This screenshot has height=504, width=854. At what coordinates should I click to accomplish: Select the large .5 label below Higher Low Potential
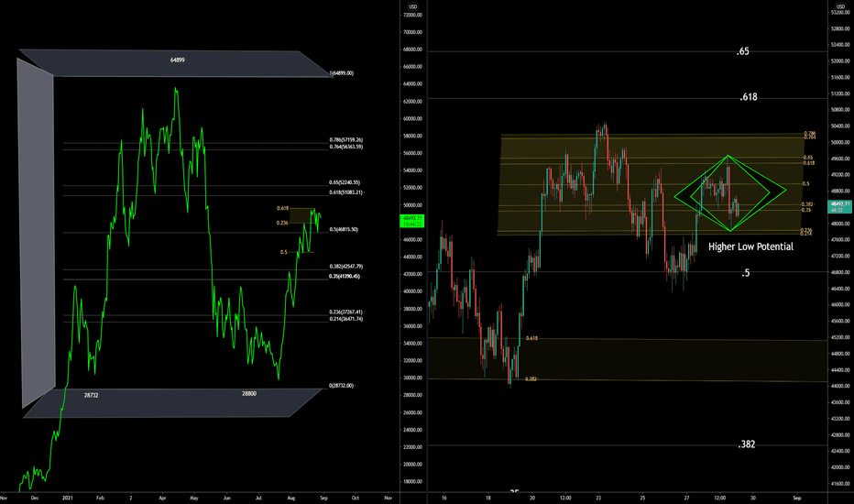click(x=746, y=273)
